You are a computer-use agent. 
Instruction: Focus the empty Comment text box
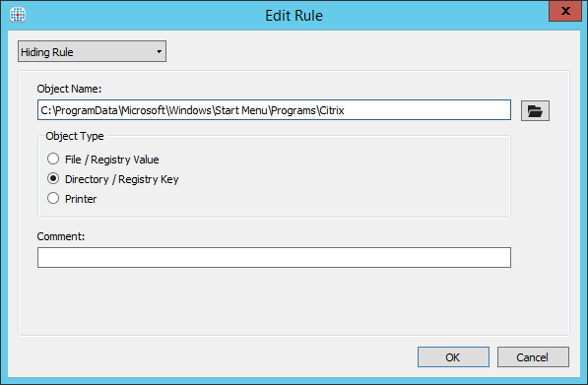(274, 257)
